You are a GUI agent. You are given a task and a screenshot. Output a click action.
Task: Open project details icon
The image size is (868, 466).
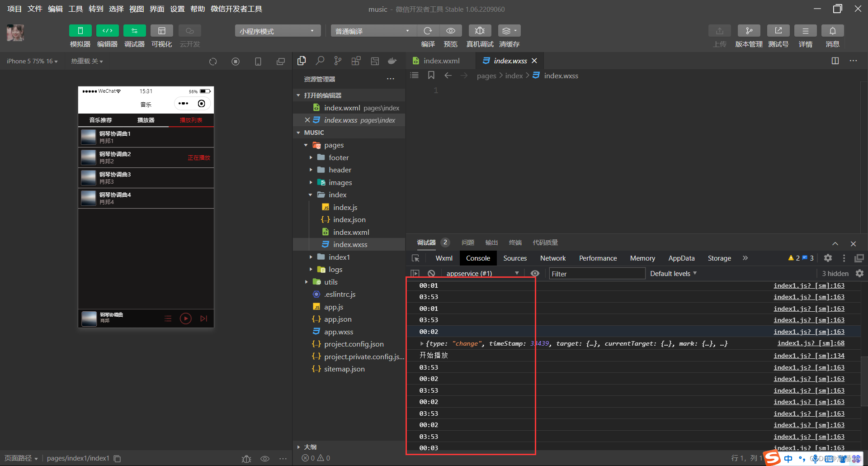806,31
